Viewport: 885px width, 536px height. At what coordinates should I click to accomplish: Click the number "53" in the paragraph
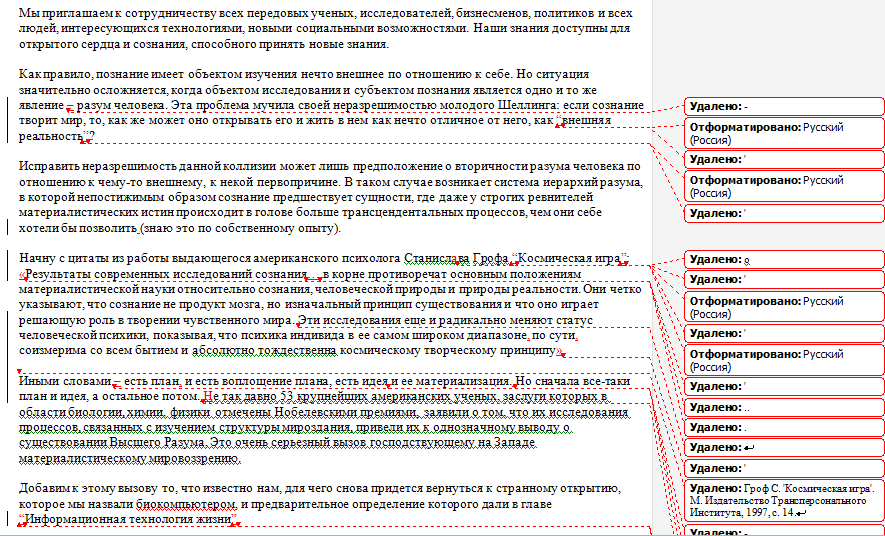(287, 397)
